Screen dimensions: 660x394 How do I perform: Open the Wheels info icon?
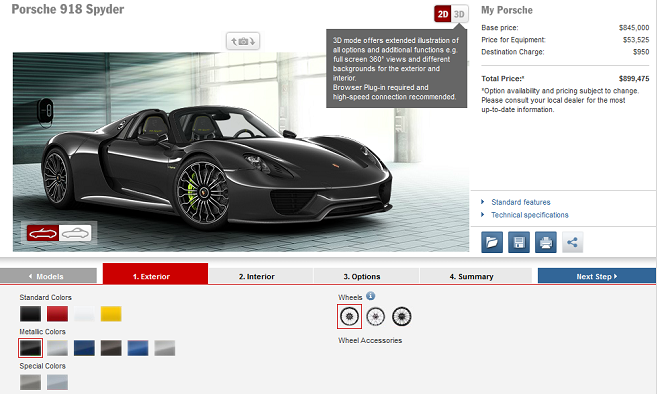click(370, 296)
